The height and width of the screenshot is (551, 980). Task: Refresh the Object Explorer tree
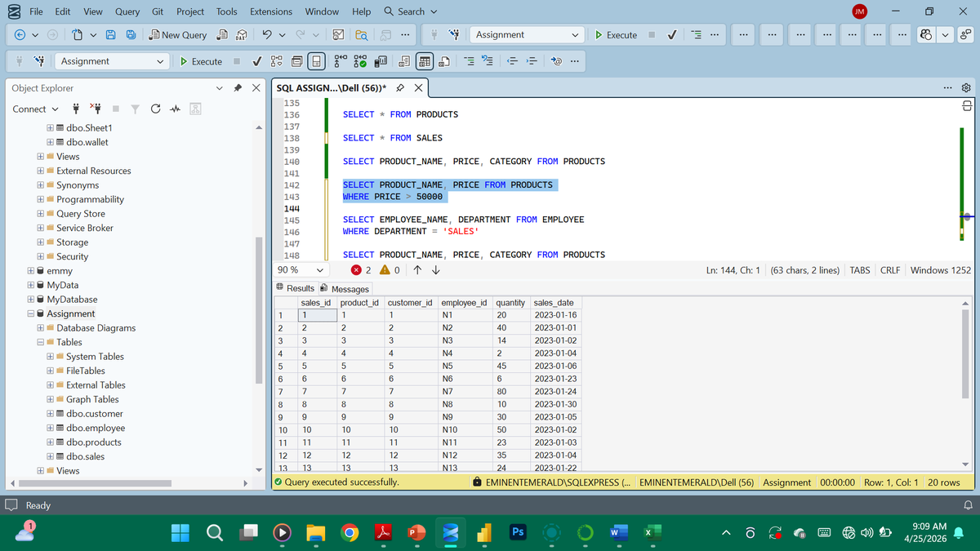154,109
